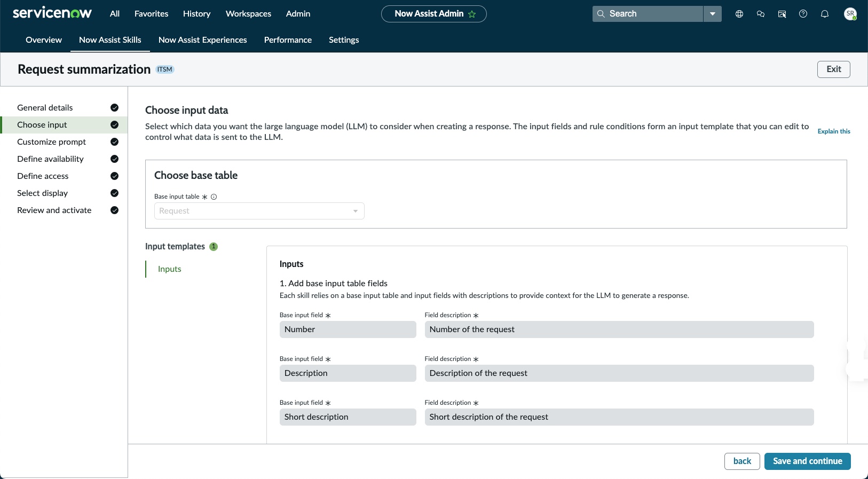Favorite Now Assist Admin with star icon
Viewport: 868px width, 479px height.
(472, 14)
